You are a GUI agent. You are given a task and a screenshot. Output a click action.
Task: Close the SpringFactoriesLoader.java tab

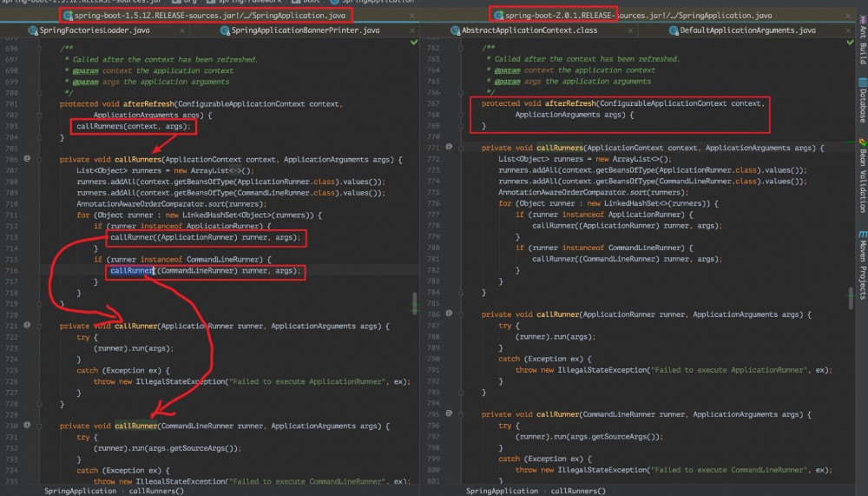pos(182,30)
